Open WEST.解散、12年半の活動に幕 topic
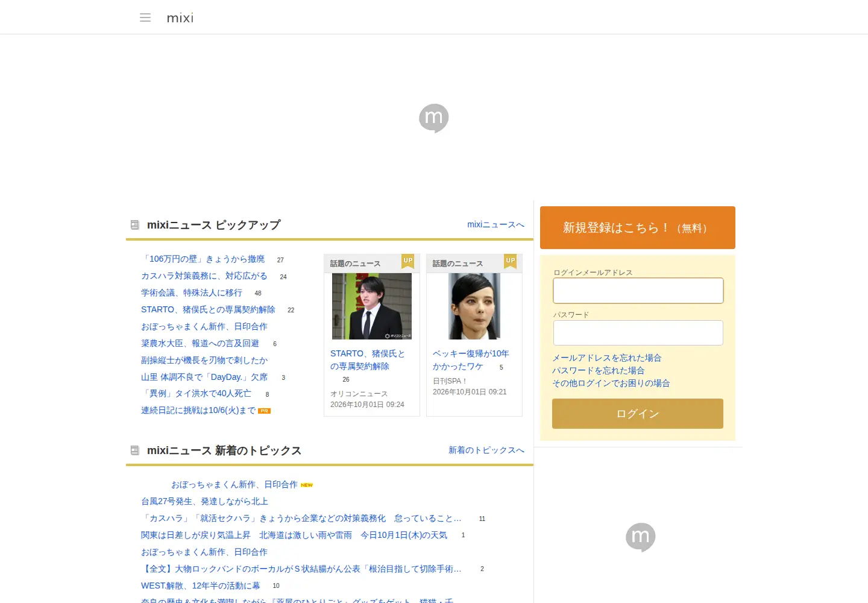This screenshot has width=868, height=603. [x=201, y=586]
